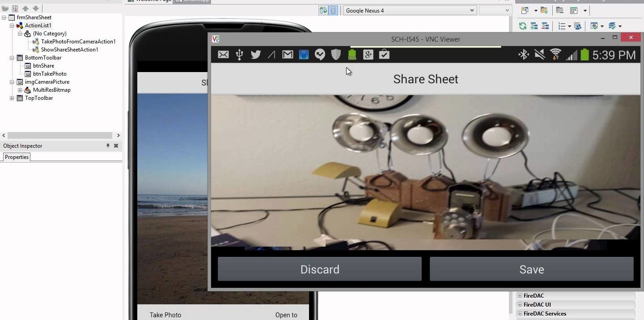Click the Discard button in VNC Viewer
The height and width of the screenshot is (320, 644).
click(x=319, y=269)
